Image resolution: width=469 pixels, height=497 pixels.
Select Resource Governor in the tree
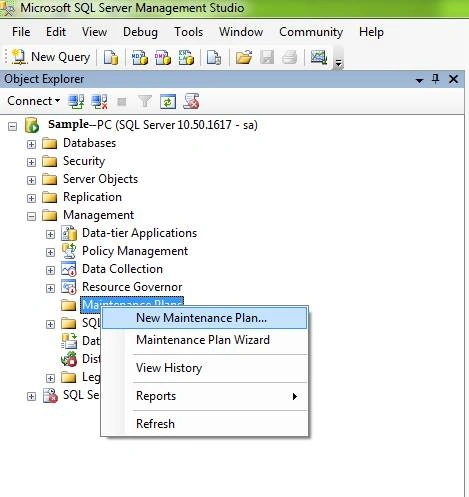tap(132, 287)
